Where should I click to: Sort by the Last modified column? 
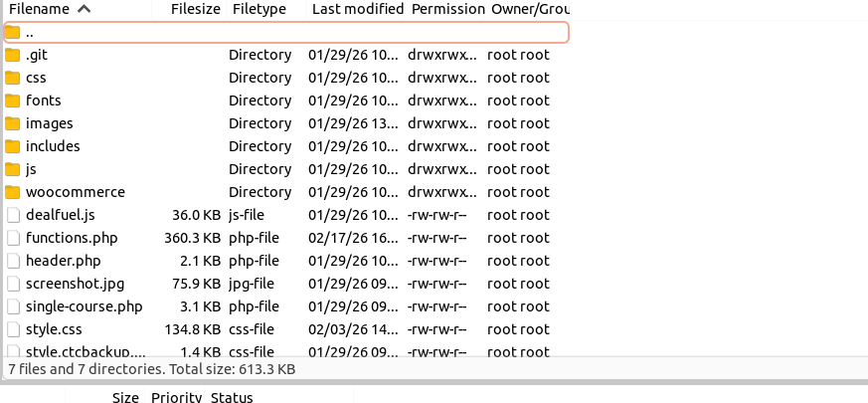356,9
